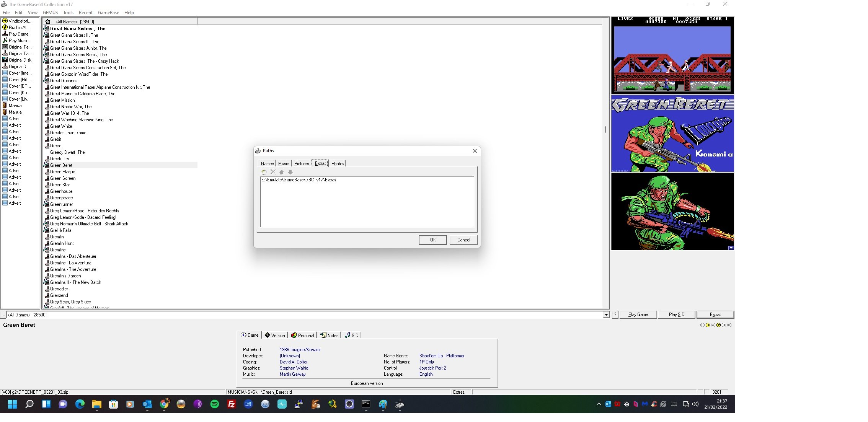Click the move path down arrow icon
The width and height of the screenshot is (868, 422).
[x=290, y=172]
